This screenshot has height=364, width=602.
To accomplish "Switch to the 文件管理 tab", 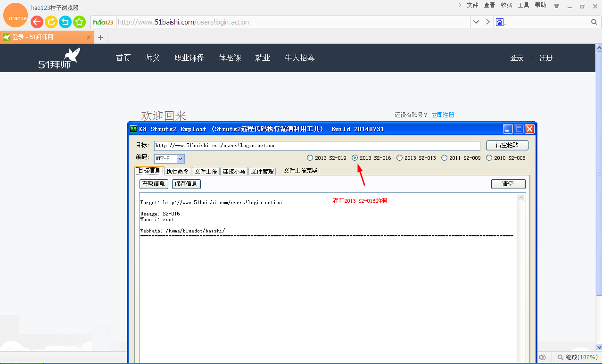I will pos(262,171).
